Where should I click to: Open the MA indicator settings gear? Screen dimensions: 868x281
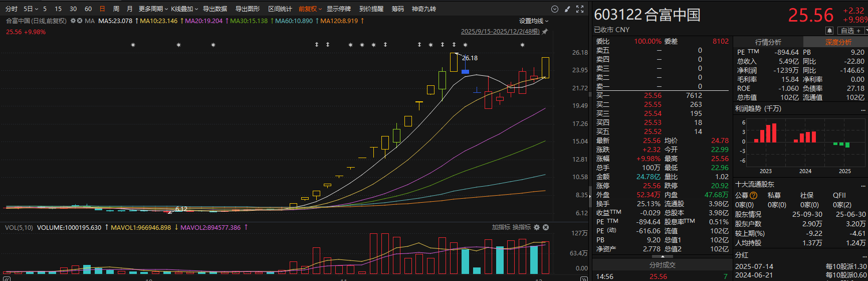pos(73,21)
